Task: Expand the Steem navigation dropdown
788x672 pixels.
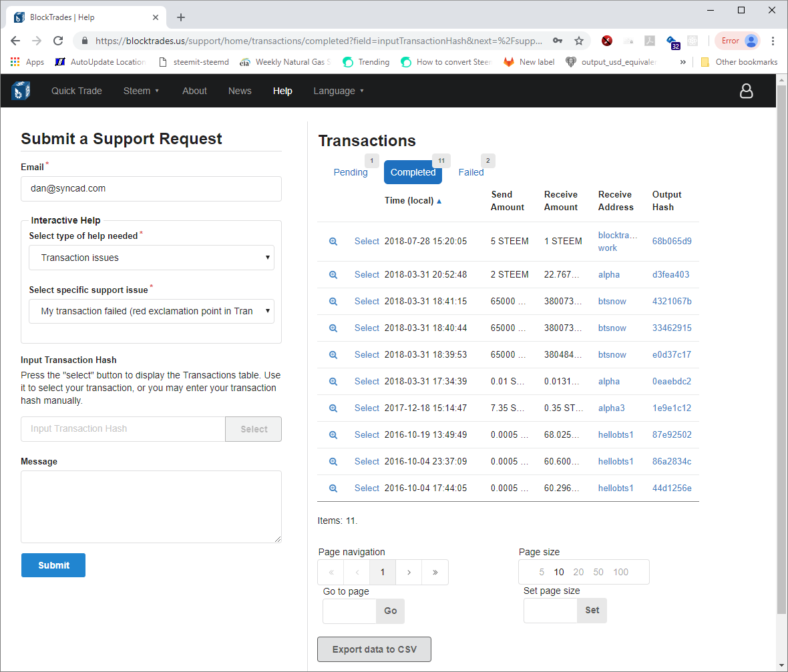Action: [141, 91]
